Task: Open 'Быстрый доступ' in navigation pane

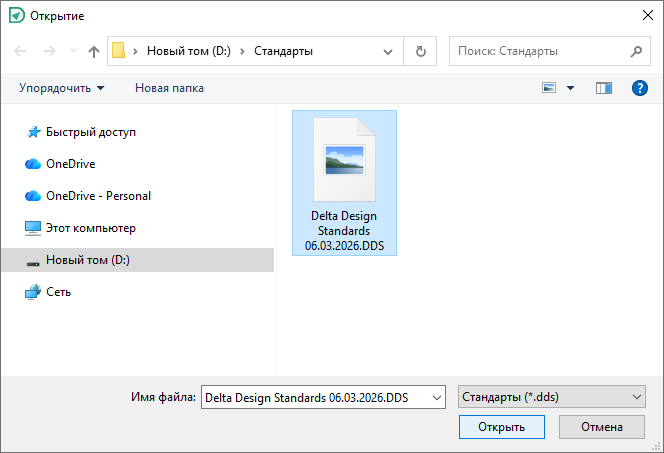Action: pyautogui.click(x=91, y=132)
